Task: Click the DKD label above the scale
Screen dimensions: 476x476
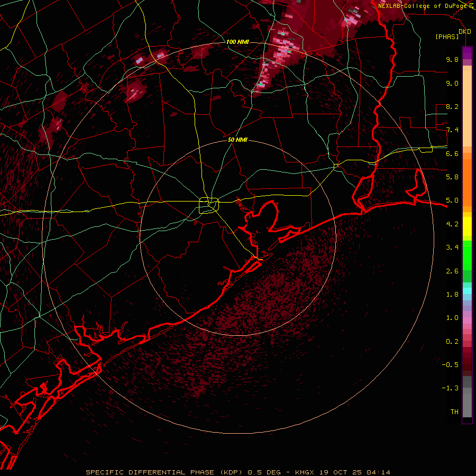Action: pyautogui.click(x=465, y=32)
